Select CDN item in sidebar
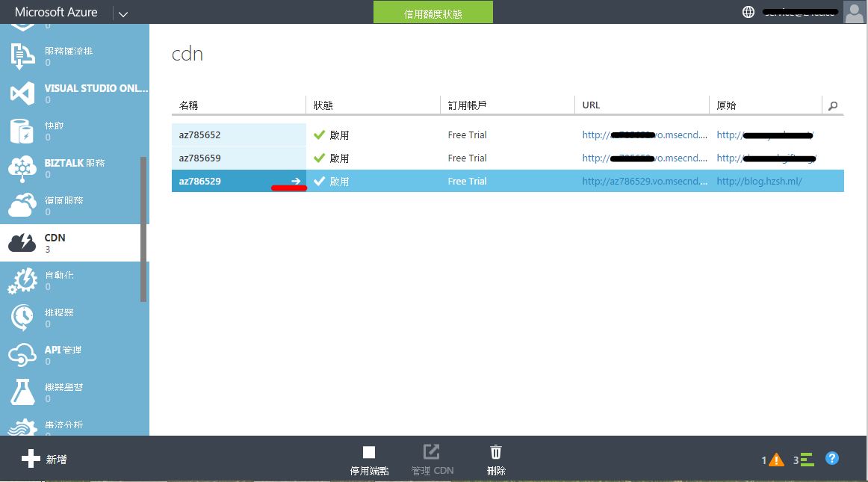The width and height of the screenshot is (868, 482). 70,243
